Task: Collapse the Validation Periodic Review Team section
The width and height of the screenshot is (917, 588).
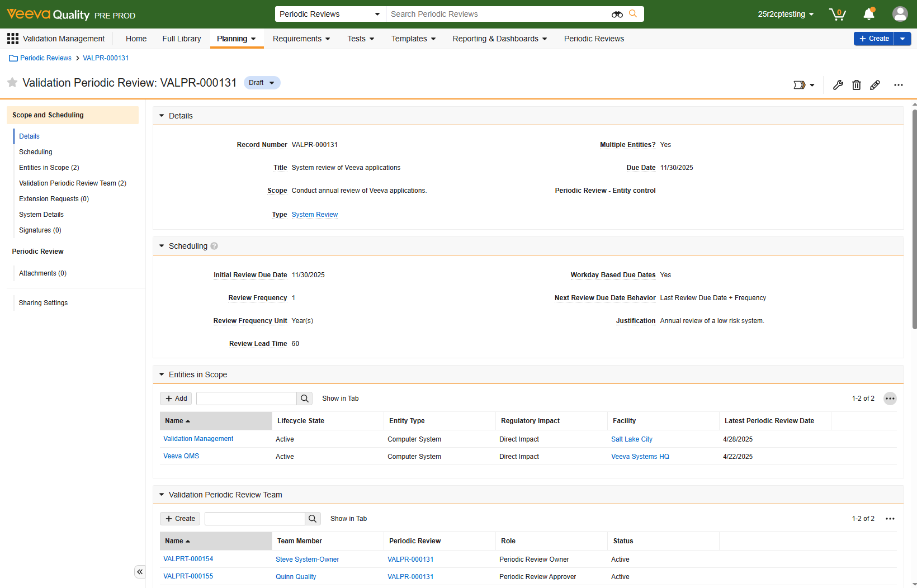Action: 162,495
